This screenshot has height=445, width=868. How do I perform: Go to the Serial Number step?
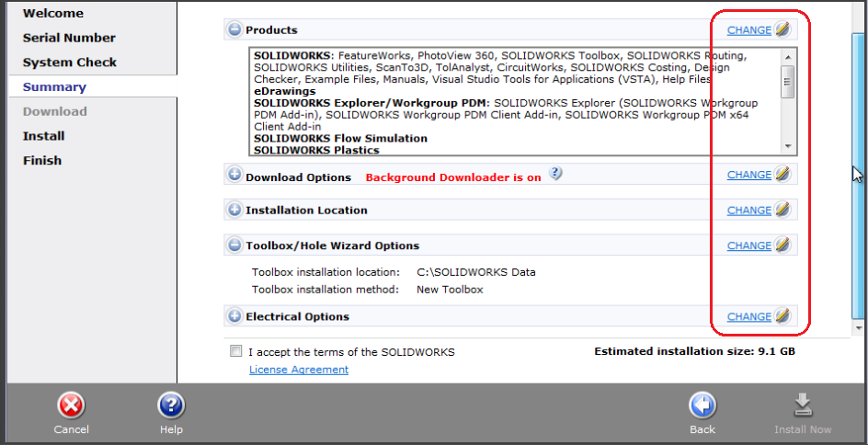click(x=69, y=38)
